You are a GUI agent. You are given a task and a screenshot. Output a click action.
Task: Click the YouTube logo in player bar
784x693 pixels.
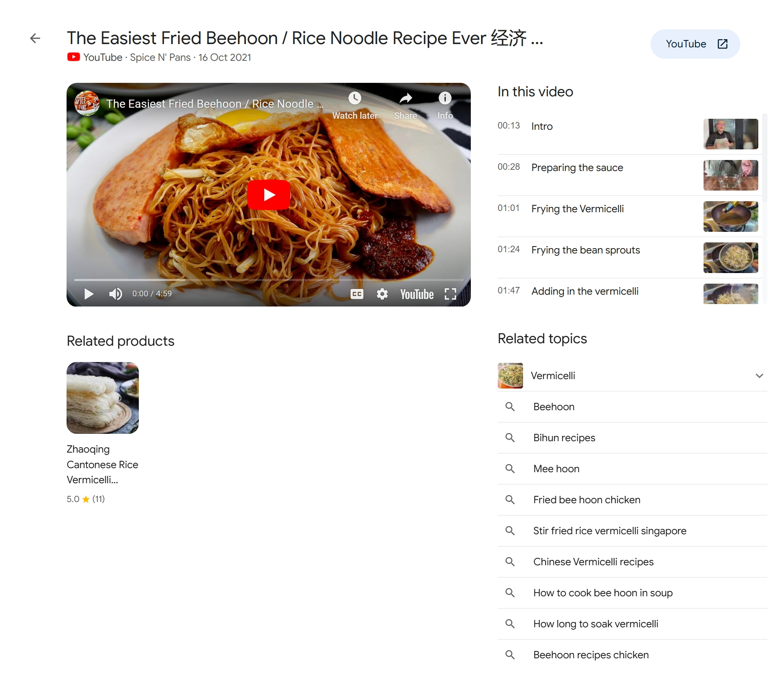pyautogui.click(x=417, y=294)
